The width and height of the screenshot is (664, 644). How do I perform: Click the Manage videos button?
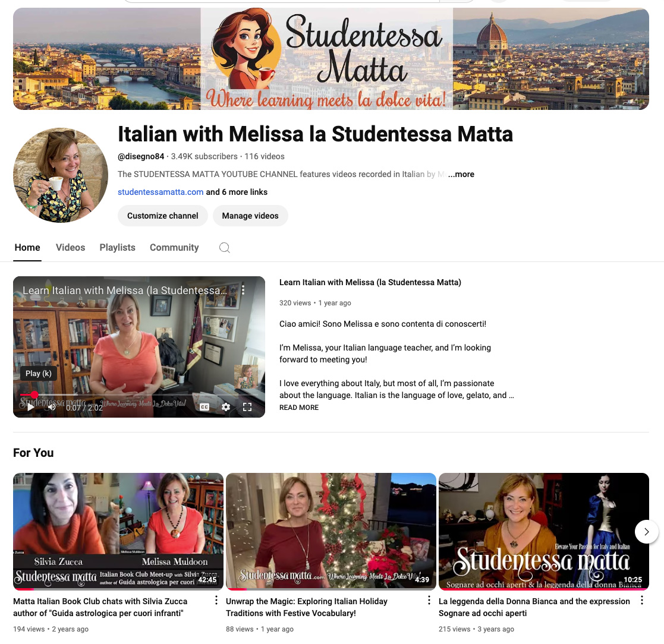[250, 216]
